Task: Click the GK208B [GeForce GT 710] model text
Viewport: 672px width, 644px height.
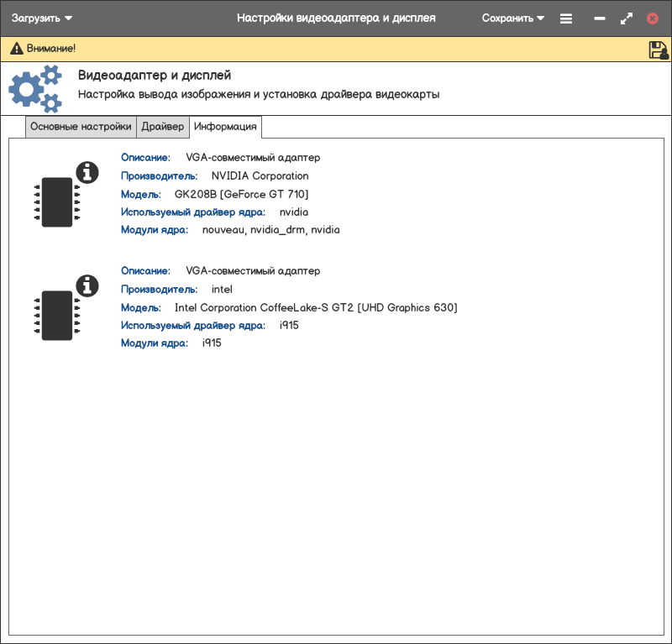Action: coord(241,194)
